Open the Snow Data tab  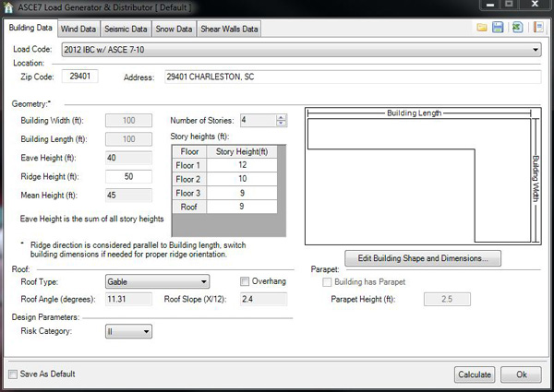(x=174, y=29)
